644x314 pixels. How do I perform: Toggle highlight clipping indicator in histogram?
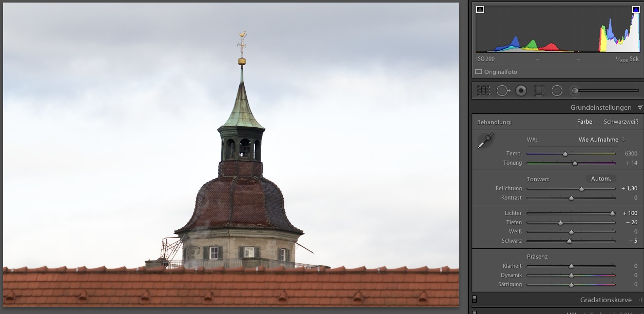(636, 9)
